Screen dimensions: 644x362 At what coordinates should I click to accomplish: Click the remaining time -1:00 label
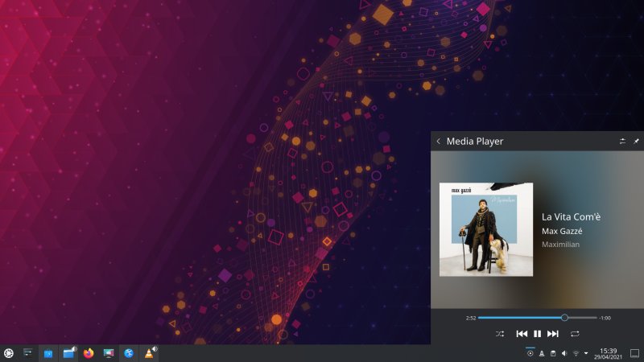tap(605, 318)
